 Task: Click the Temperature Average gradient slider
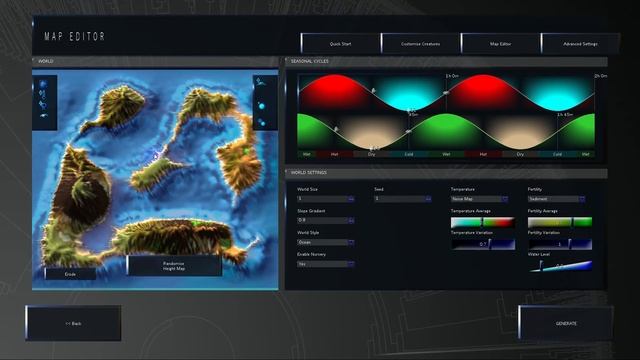click(482, 222)
